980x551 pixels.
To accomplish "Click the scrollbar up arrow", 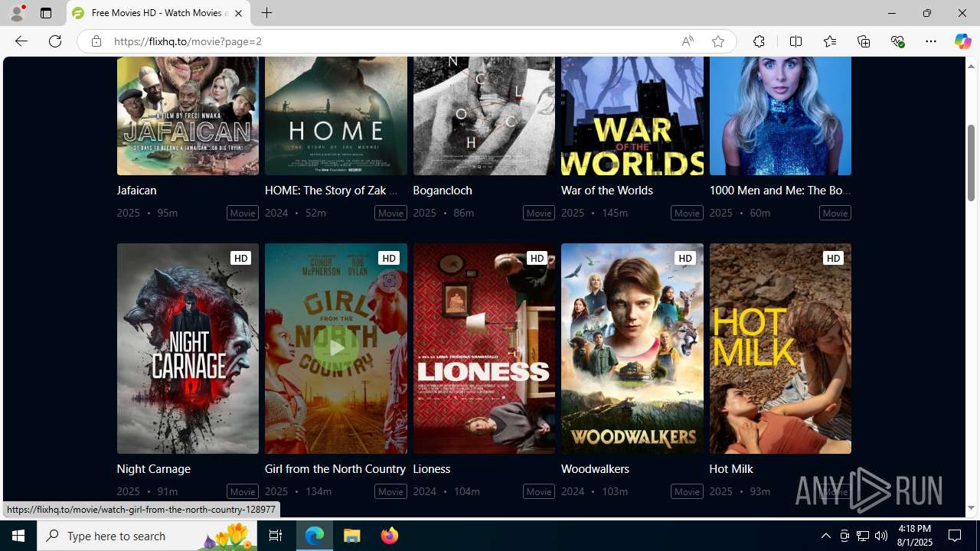I will pos(971,66).
